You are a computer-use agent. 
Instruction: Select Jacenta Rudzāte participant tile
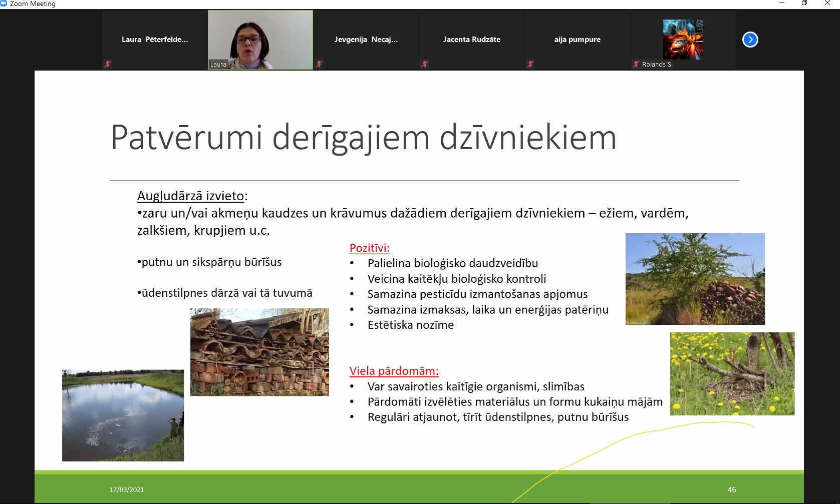point(472,40)
